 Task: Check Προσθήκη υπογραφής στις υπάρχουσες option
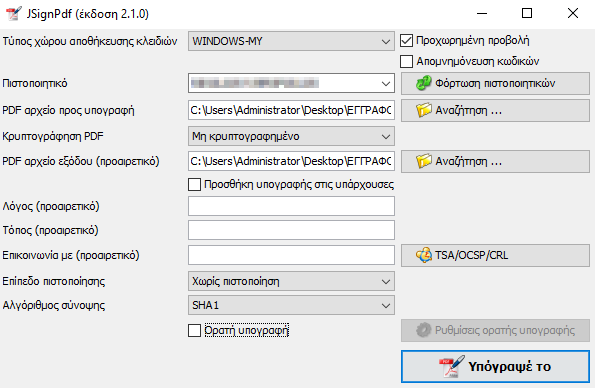point(194,185)
